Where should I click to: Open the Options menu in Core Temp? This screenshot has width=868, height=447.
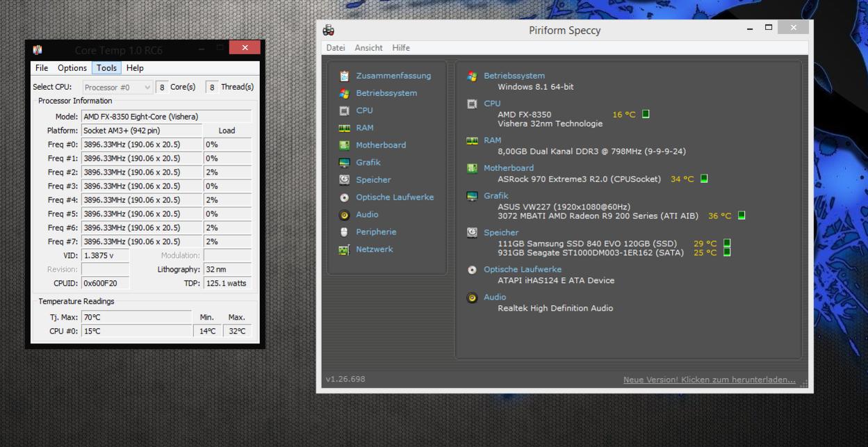point(72,68)
